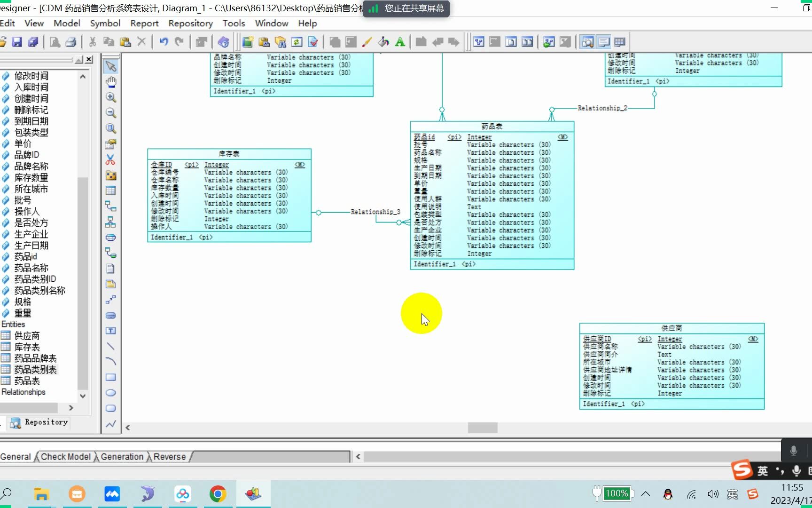Screen dimensions: 812x508
Task: Switch to the Check Model output tab
Action: [x=66, y=457]
